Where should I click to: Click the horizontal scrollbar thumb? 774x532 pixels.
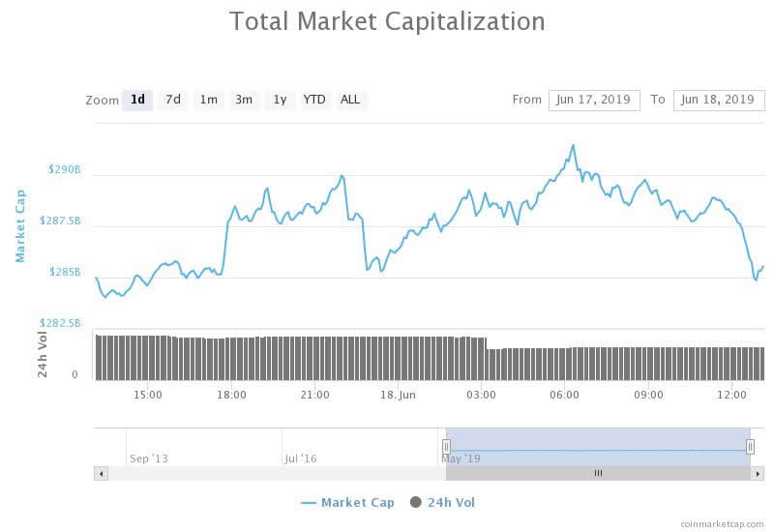coord(598,473)
